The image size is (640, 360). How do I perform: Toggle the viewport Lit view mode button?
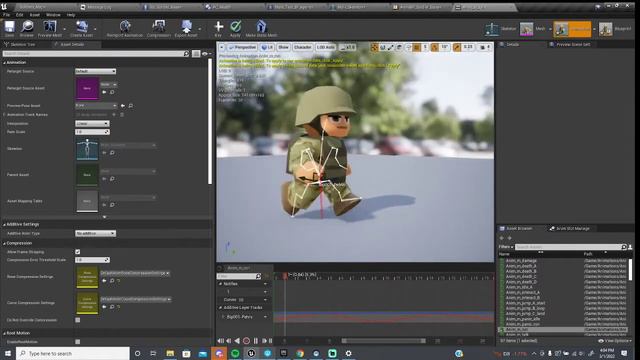click(x=267, y=47)
